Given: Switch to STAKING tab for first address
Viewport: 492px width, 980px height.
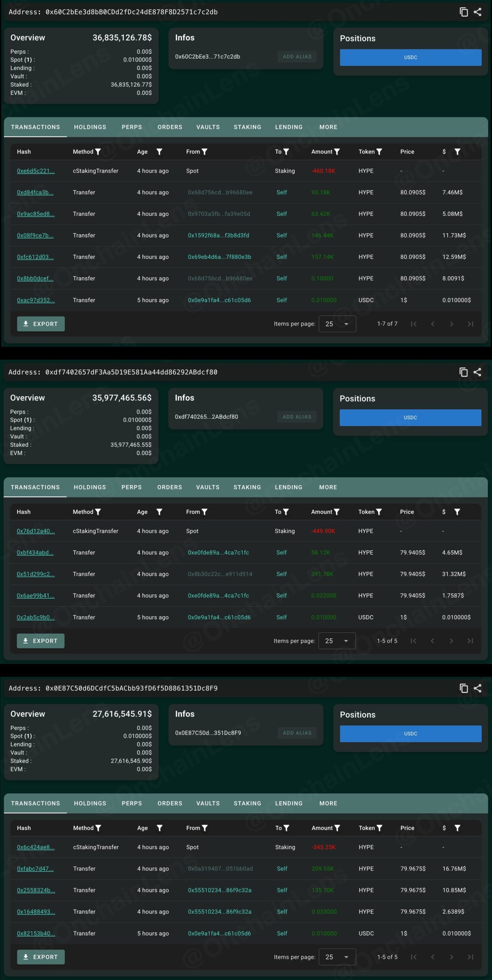Looking at the screenshot, I should coord(247,127).
